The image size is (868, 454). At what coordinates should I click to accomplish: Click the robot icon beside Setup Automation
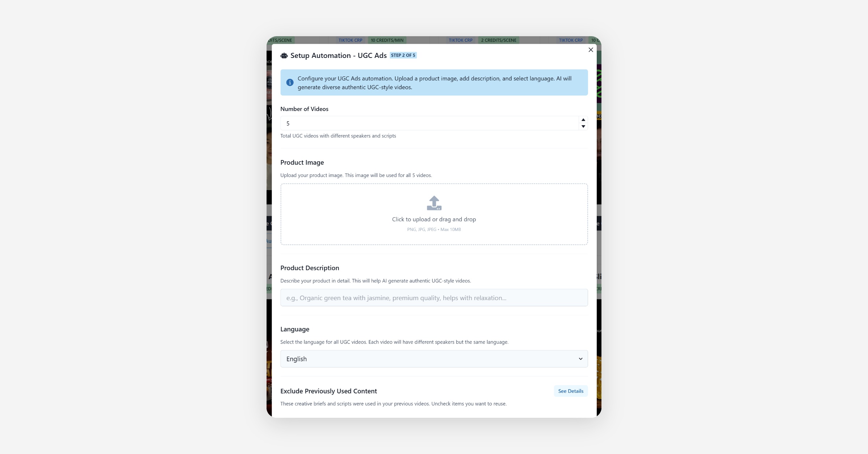point(284,56)
